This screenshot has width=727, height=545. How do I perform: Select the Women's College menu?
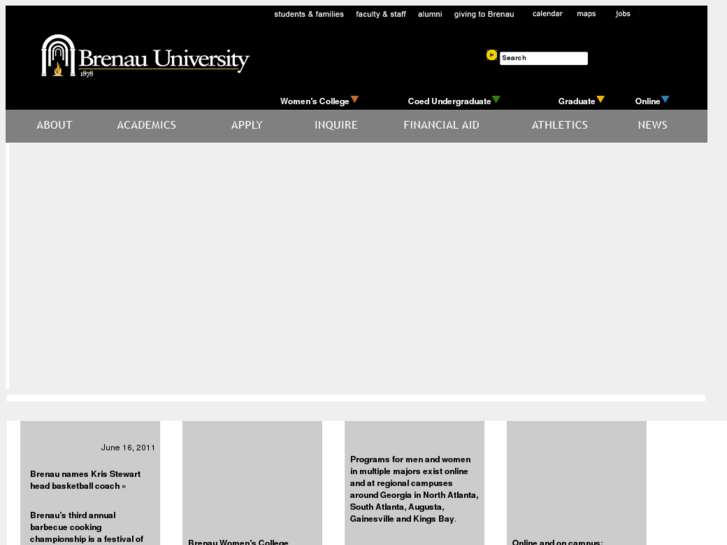[314, 102]
